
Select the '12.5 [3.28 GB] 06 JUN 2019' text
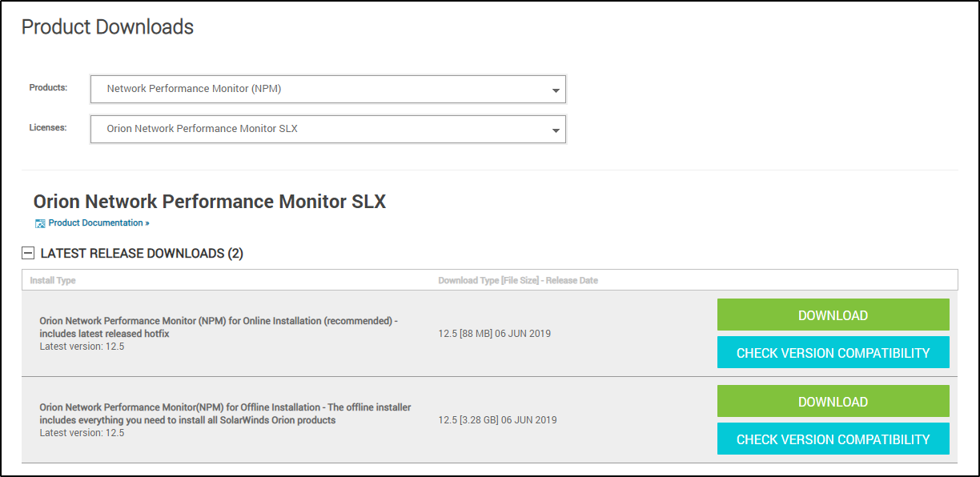pos(497,420)
